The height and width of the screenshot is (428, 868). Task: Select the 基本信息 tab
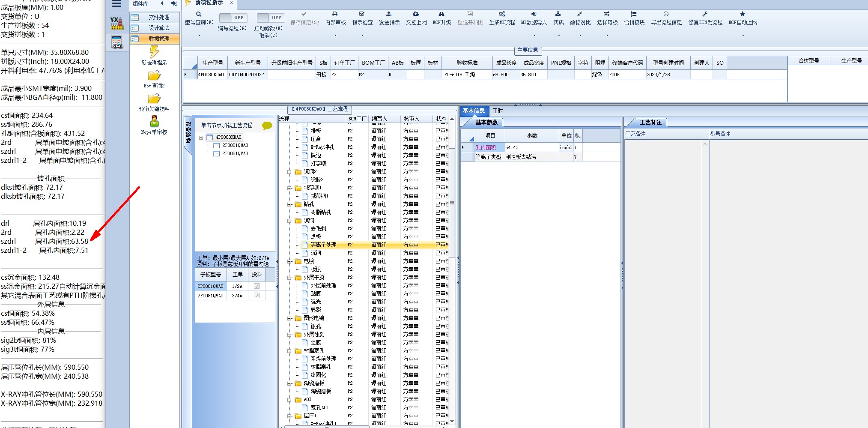click(474, 111)
